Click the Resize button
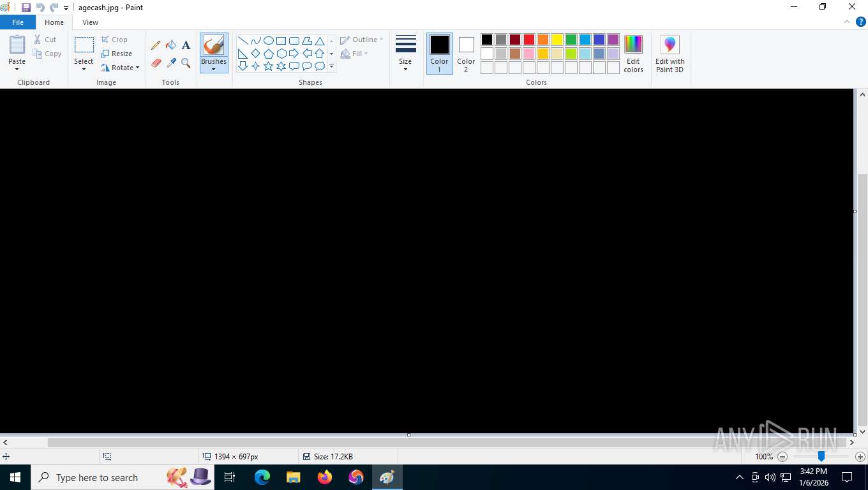Image resolution: width=868 pixels, height=490 pixels. pos(117,54)
